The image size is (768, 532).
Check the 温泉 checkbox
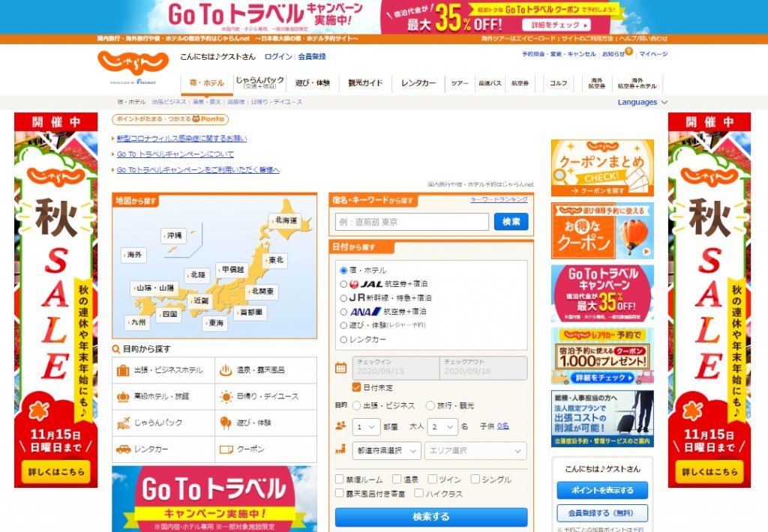(397, 479)
